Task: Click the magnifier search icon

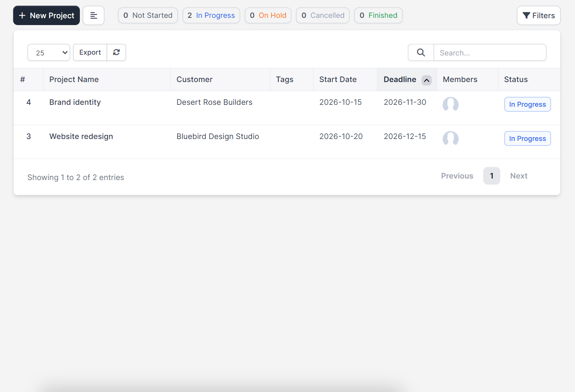Action: 421,52
